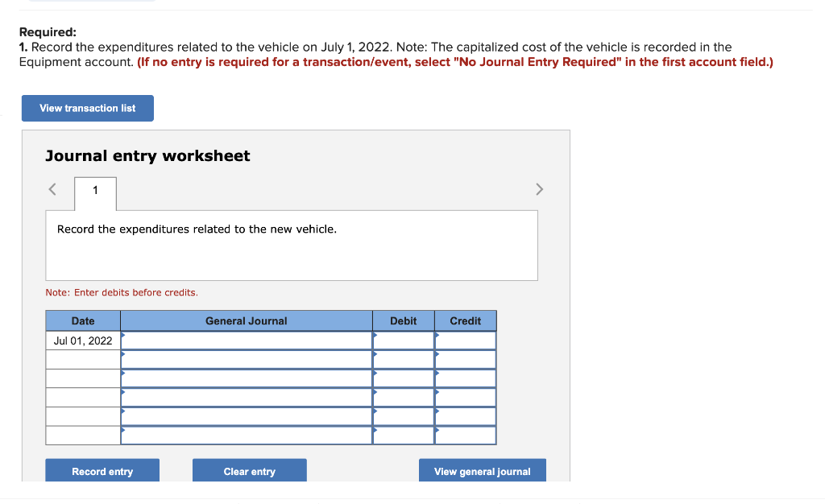
Task: Click the red 'No Journal Entry Required' instruction
Action: click(x=455, y=62)
